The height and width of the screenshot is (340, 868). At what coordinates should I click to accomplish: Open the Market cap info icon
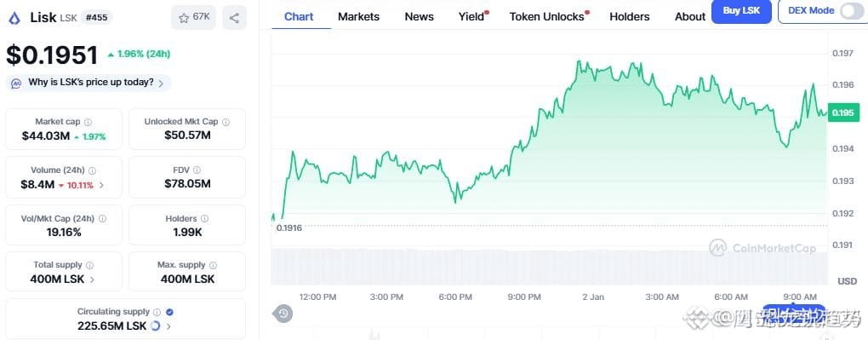click(88, 122)
